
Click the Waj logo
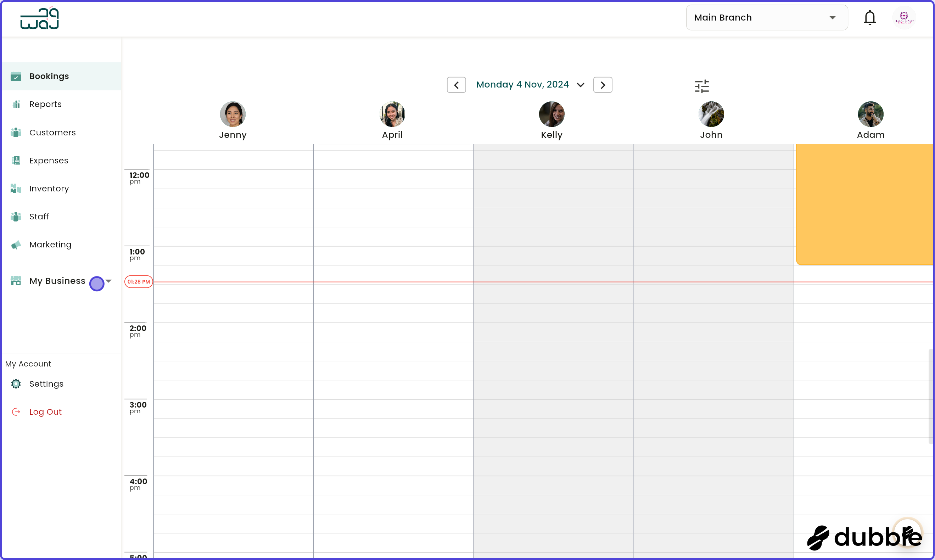[x=39, y=18]
